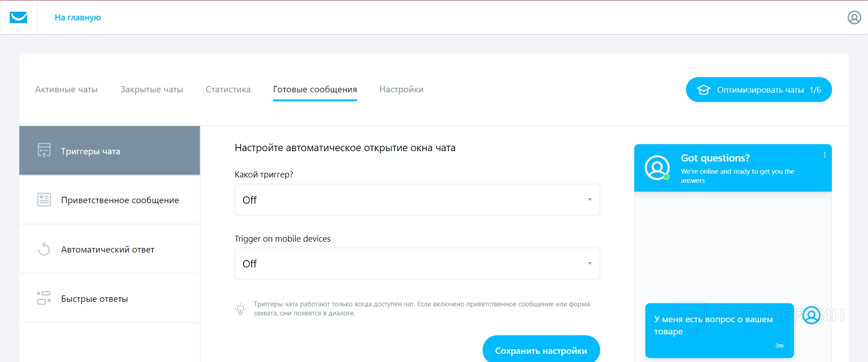
Task: Open the chat preview three-dot menu
Action: click(825, 155)
